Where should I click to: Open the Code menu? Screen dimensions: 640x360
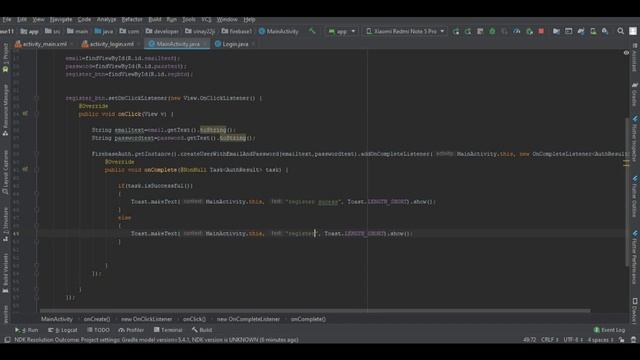pos(84,20)
